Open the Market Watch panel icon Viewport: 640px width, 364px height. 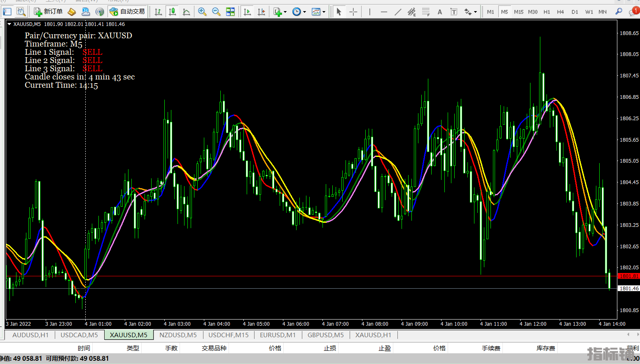7,12
